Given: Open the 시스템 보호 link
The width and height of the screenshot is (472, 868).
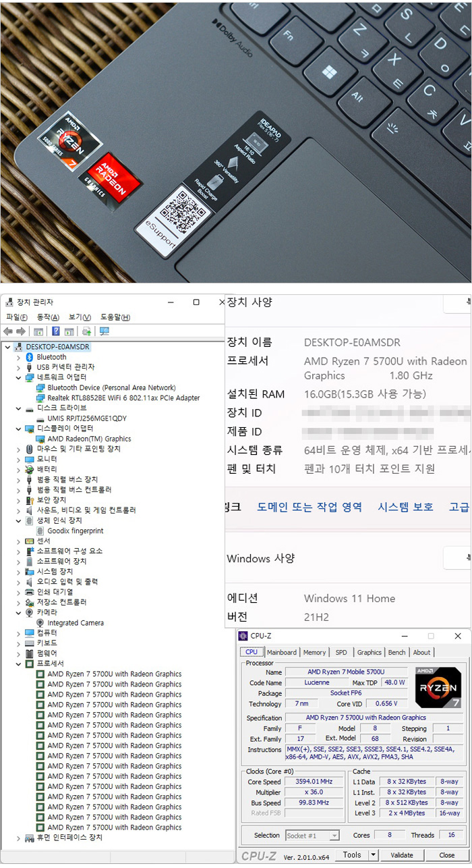Looking at the screenshot, I should (405, 507).
